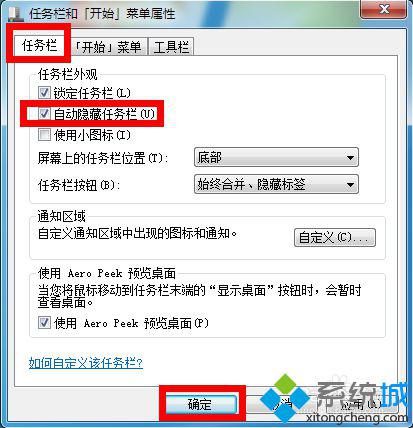Viewport: 413px width, 428px height.
Task: Close the taskbar properties dialog
Action: [x=383, y=9]
